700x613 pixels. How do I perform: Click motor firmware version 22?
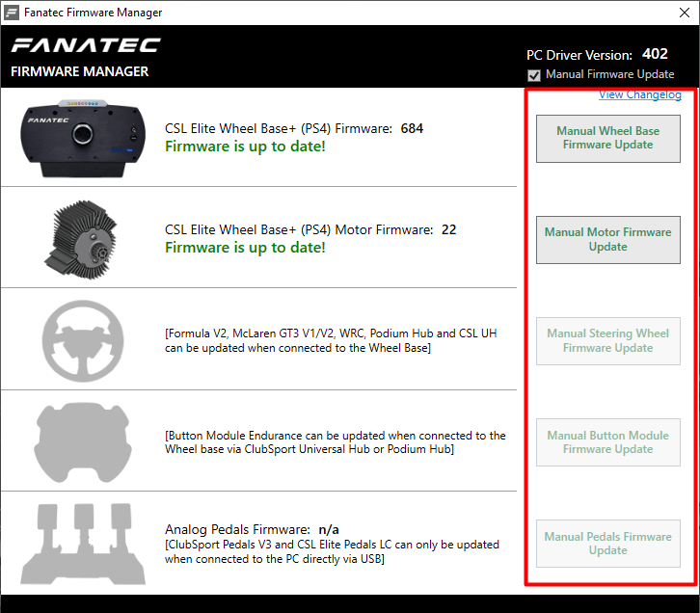pos(448,229)
